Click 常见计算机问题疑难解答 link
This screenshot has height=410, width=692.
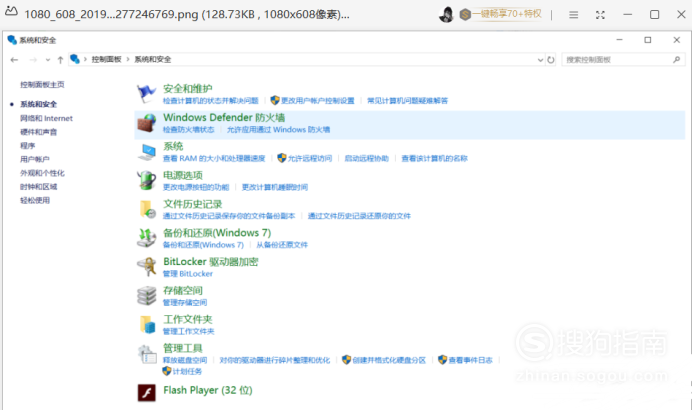(408, 101)
